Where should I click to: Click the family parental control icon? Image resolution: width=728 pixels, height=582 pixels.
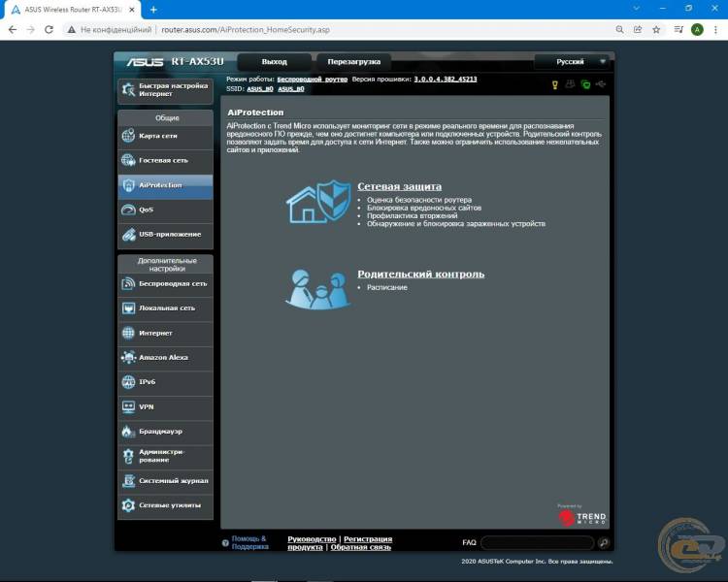click(x=318, y=289)
